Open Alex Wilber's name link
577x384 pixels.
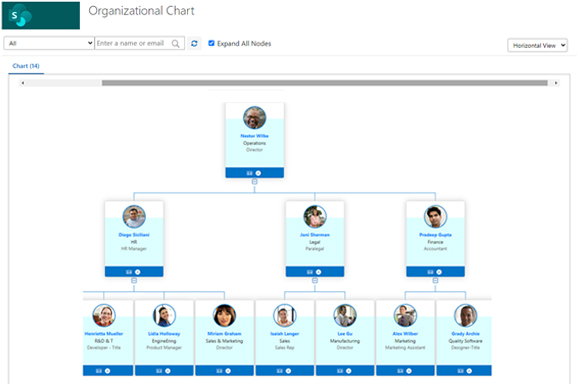(x=405, y=334)
